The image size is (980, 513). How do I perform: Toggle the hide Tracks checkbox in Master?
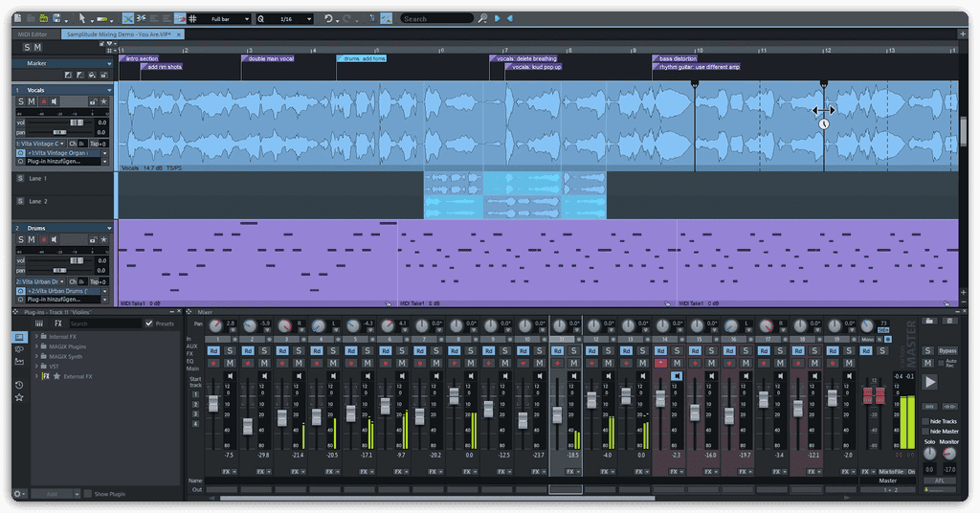pyautogui.click(x=925, y=421)
